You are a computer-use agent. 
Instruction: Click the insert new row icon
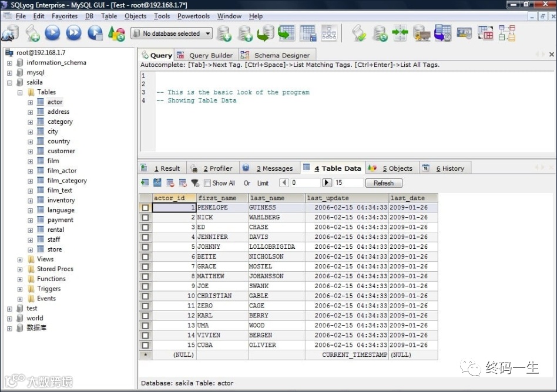click(x=145, y=183)
